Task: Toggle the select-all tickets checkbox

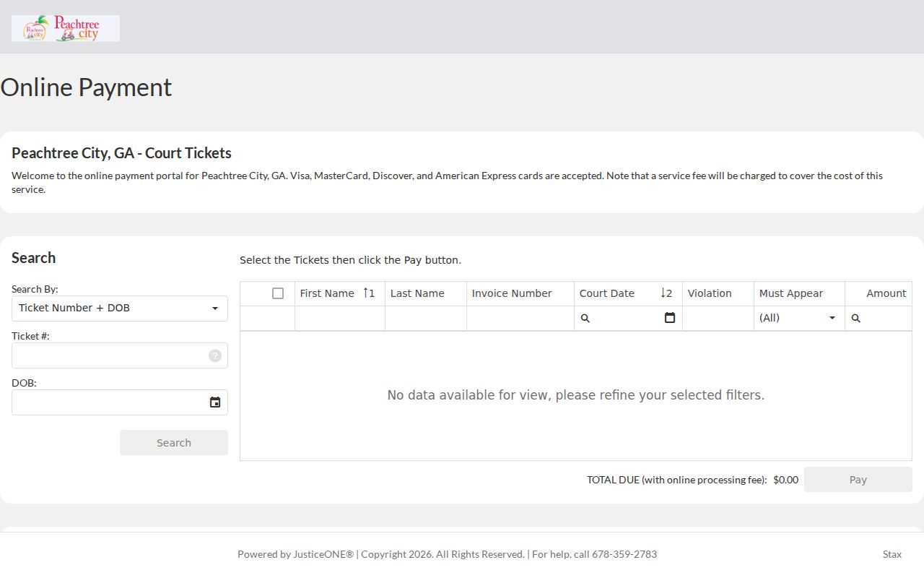Action: (278, 293)
